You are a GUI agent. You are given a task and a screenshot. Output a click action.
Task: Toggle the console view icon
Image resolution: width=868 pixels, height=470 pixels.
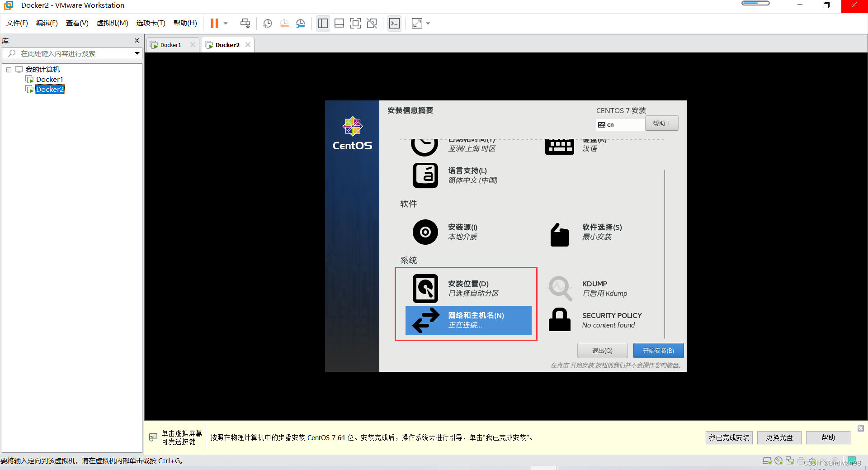pyautogui.click(x=394, y=23)
